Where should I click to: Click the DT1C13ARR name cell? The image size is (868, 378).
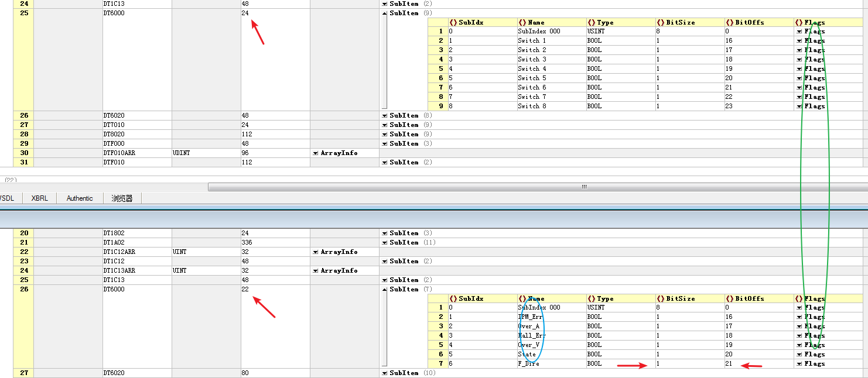point(137,271)
